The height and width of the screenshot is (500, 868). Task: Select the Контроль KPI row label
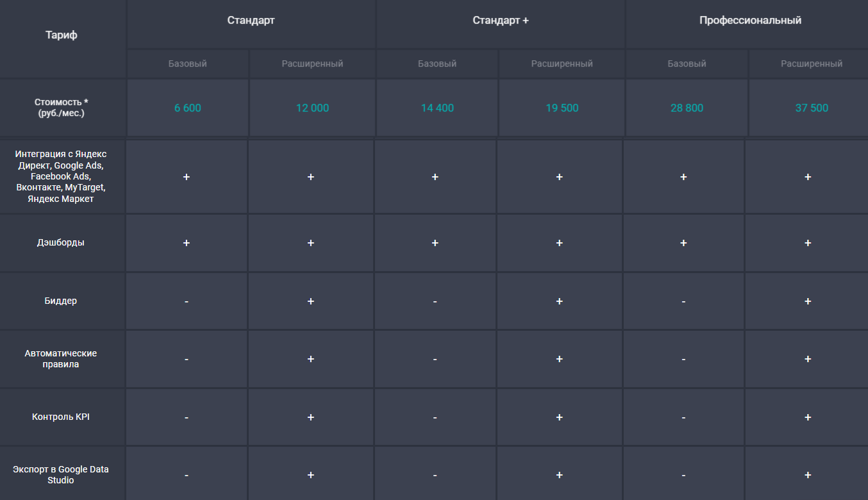pyautogui.click(x=61, y=417)
